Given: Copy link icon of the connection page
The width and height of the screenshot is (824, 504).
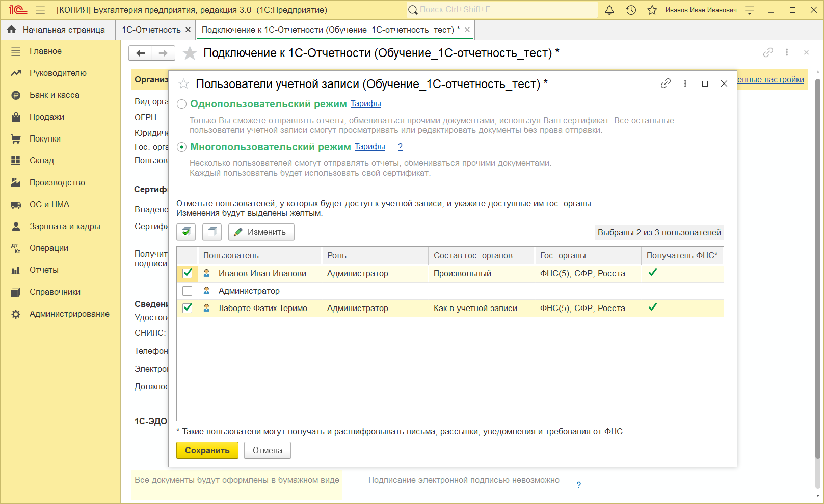Looking at the screenshot, I should pyautogui.click(x=768, y=52).
